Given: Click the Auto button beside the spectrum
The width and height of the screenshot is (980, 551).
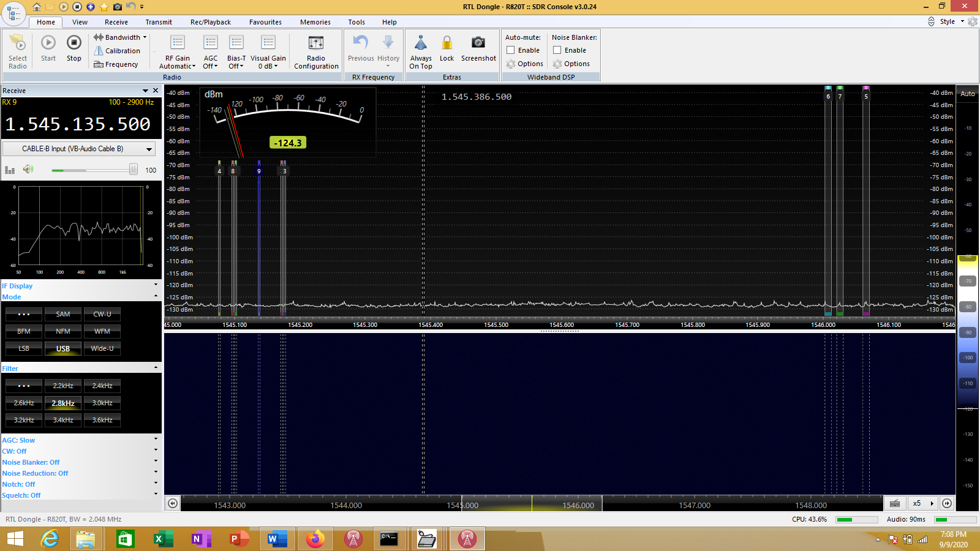Looking at the screenshot, I should click(x=968, y=94).
